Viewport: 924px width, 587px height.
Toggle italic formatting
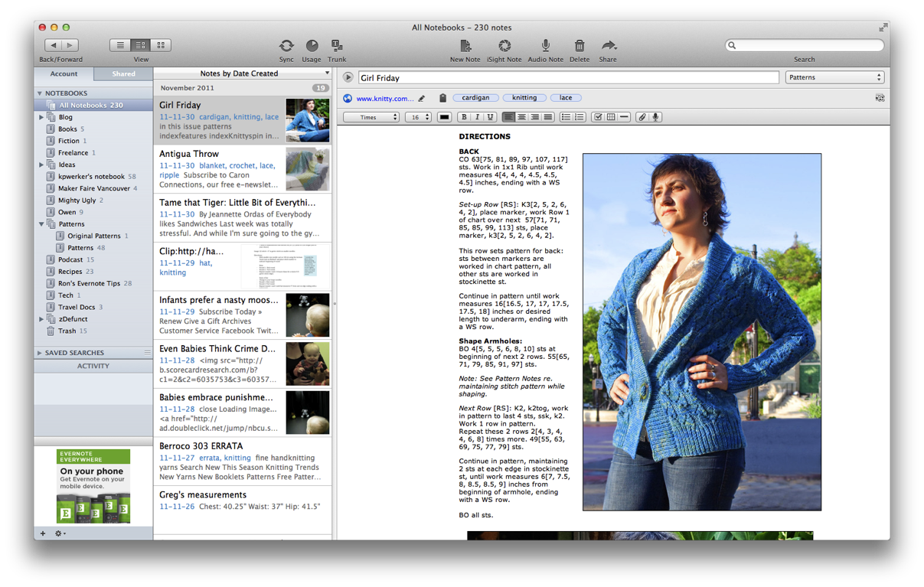477,117
